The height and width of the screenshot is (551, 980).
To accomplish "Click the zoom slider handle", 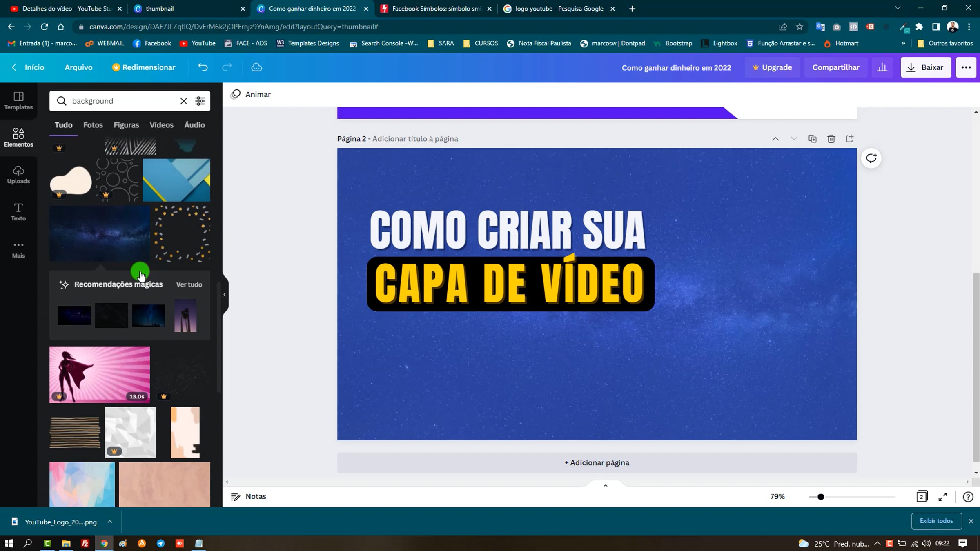I will 821,497.
